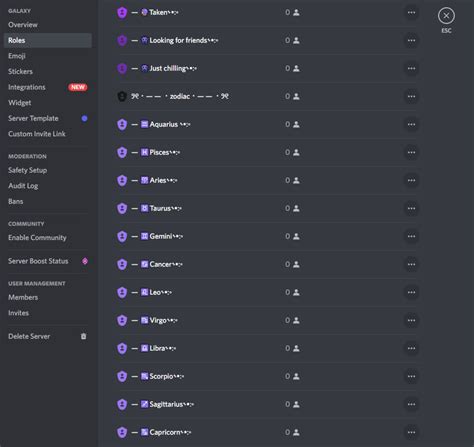Image resolution: width=474 pixels, height=447 pixels.
Task: View members count of Sagittarius role
Action: (292, 404)
